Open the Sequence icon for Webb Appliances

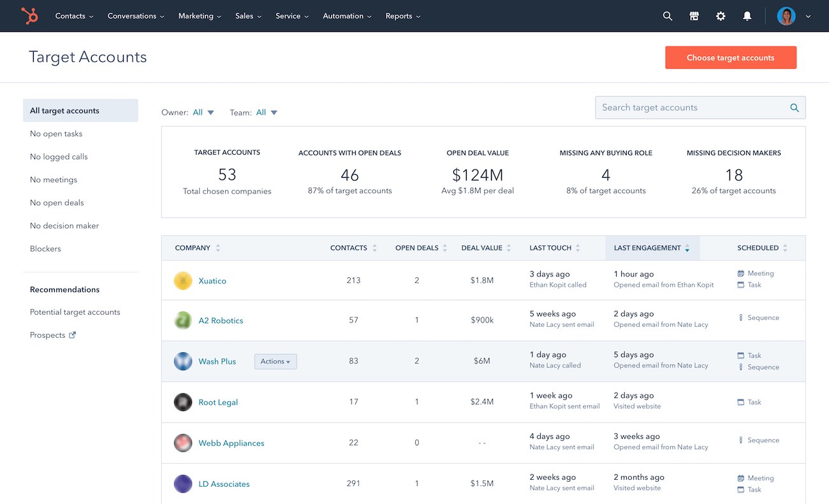(x=740, y=440)
